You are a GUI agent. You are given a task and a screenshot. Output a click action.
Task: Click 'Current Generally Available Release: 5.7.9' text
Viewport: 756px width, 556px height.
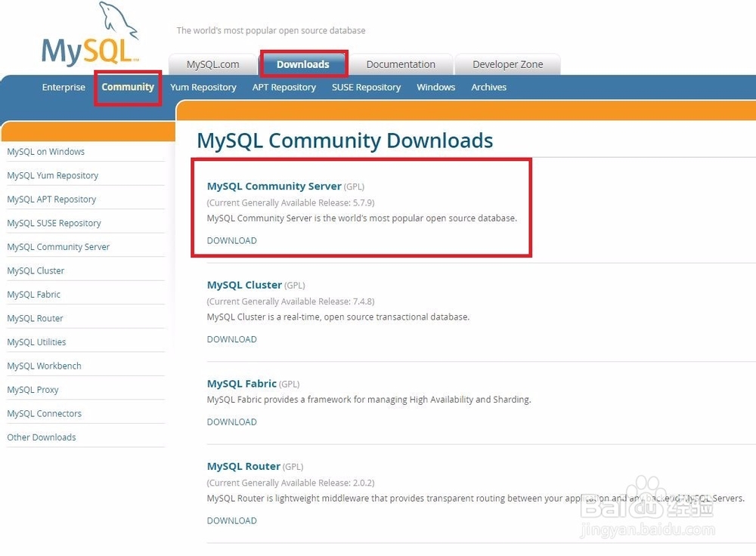point(291,203)
